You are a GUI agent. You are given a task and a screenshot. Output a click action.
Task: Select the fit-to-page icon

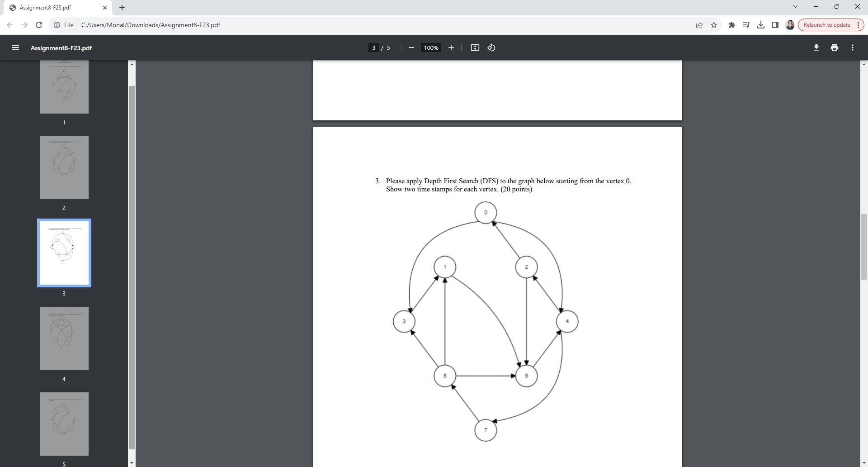(x=475, y=48)
